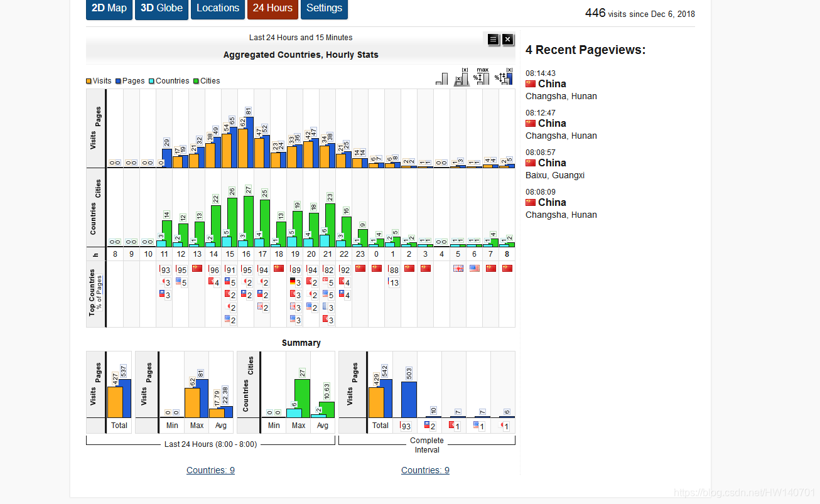Open the Countries: 9 link under Complete Interval

pyautogui.click(x=425, y=470)
